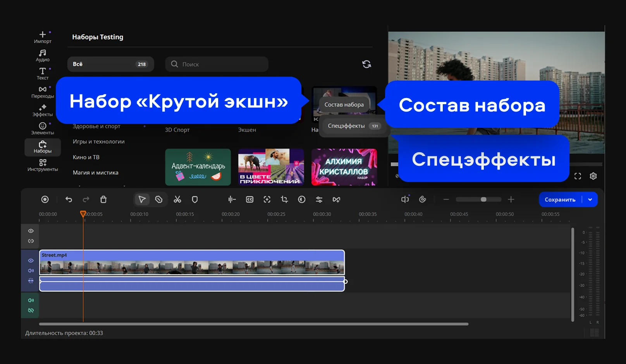Hide the top overlay track

[x=31, y=231]
